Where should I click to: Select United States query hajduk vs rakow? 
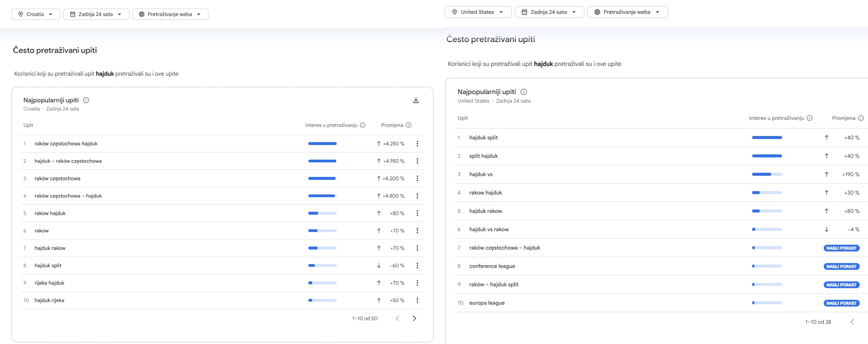tap(489, 229)
